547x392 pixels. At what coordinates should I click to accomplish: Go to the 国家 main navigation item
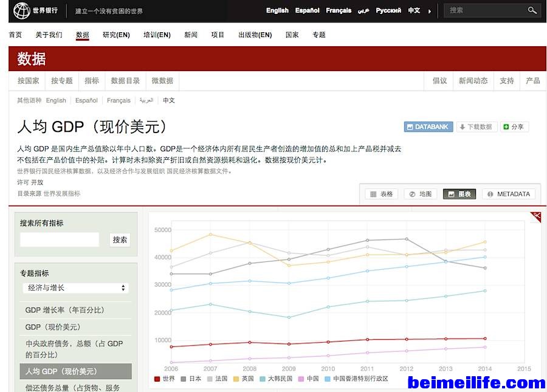coord(292,35)
